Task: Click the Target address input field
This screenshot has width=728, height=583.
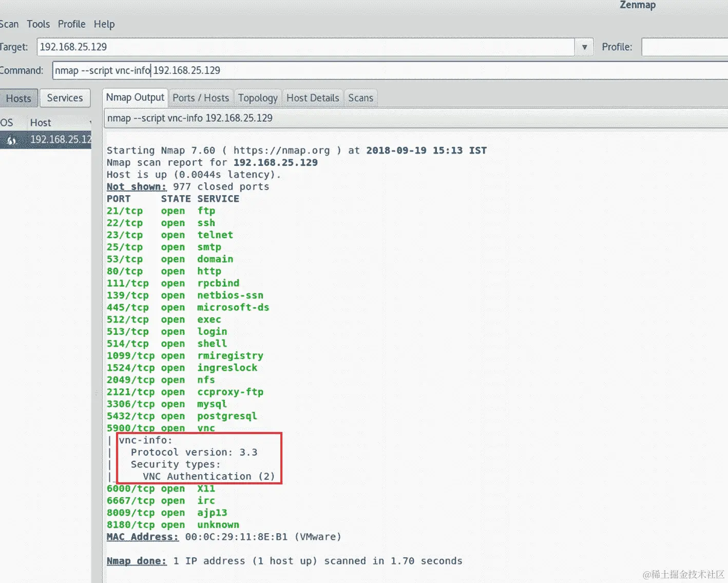Action: point(305,47)
